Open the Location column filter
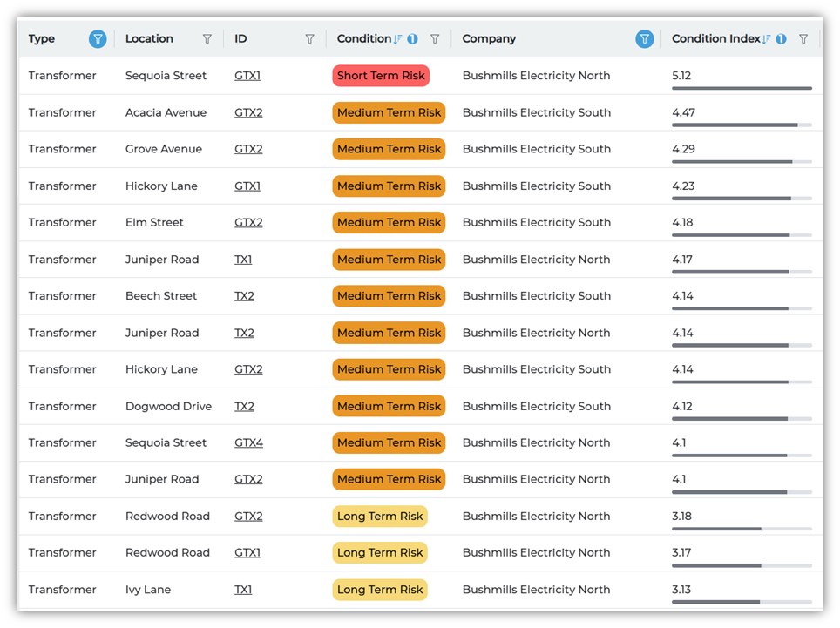 tap(207, 39)
